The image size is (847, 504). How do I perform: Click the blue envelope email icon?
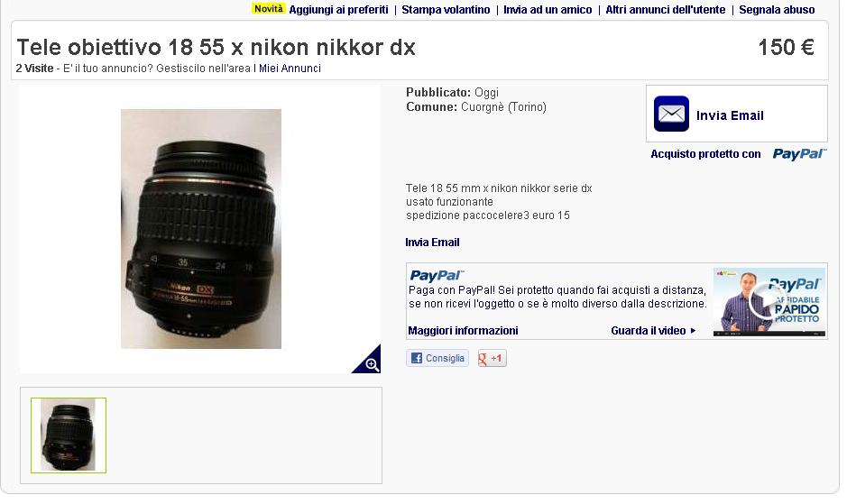click(671, 114)
